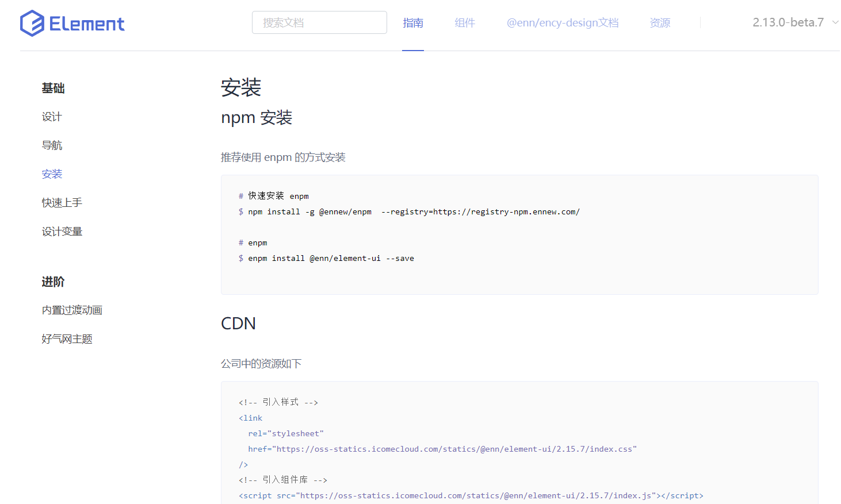The height and width of the screenshot is (504, 841).
Task: Click the text 公司中的资源如下
Action: (x=261, y=364)
